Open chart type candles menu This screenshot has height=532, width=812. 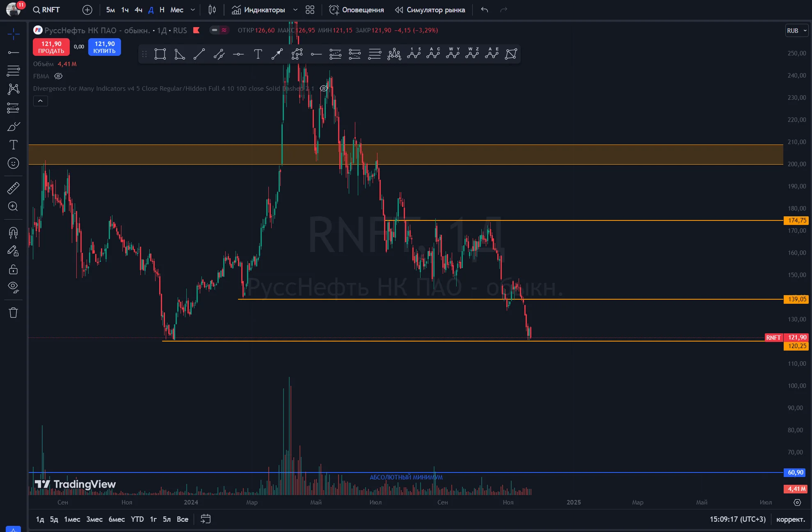point(212,10)
